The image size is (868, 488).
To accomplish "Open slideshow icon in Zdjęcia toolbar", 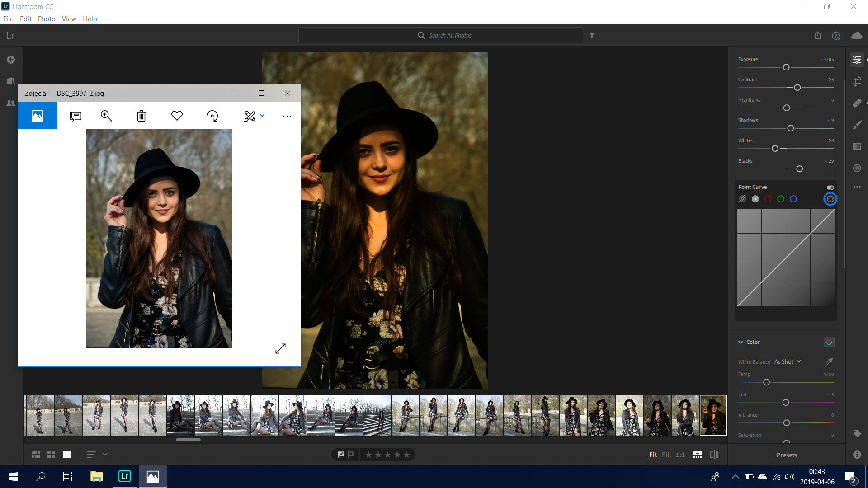I will [75, 116].
